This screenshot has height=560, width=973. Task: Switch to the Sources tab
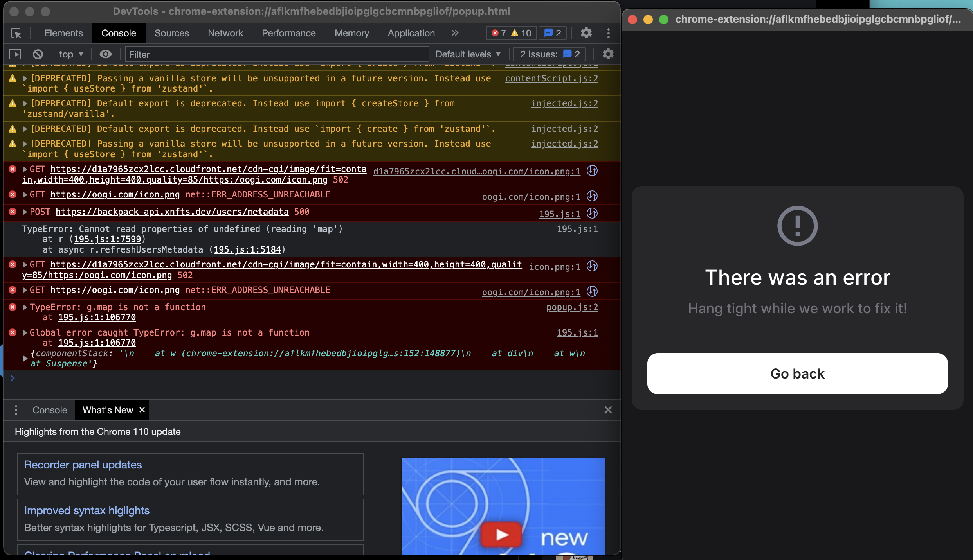pyautogui.click(x=171, y=33)
